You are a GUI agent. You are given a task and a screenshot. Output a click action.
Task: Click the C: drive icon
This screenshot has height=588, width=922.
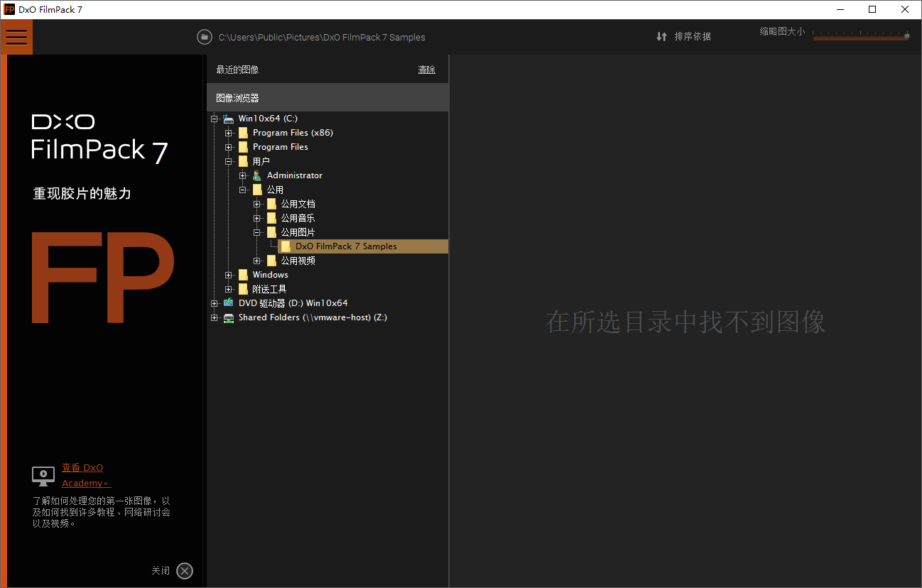(x=228, y=119)
